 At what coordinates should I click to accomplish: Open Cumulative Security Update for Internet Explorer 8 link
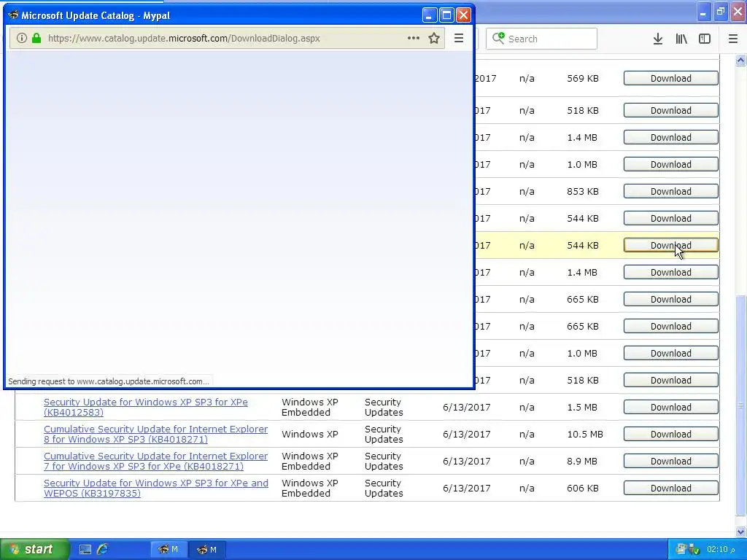point(156,435)
